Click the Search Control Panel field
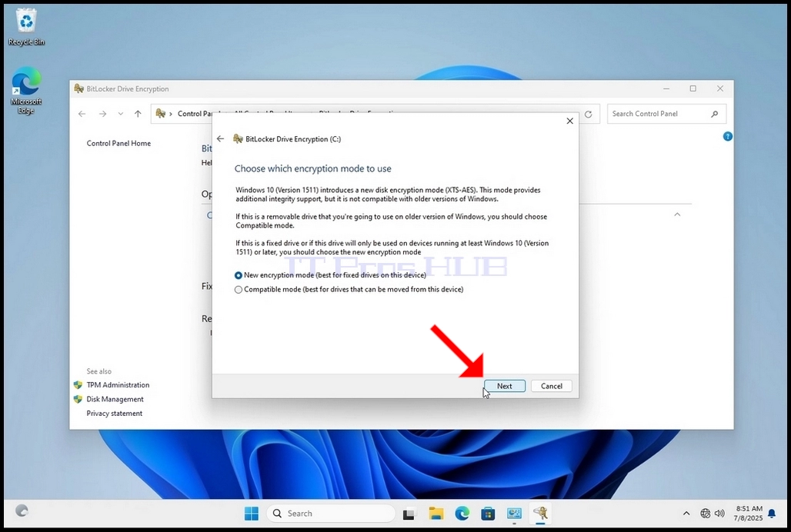Screen dimensions: 791x532 [666, 114]
